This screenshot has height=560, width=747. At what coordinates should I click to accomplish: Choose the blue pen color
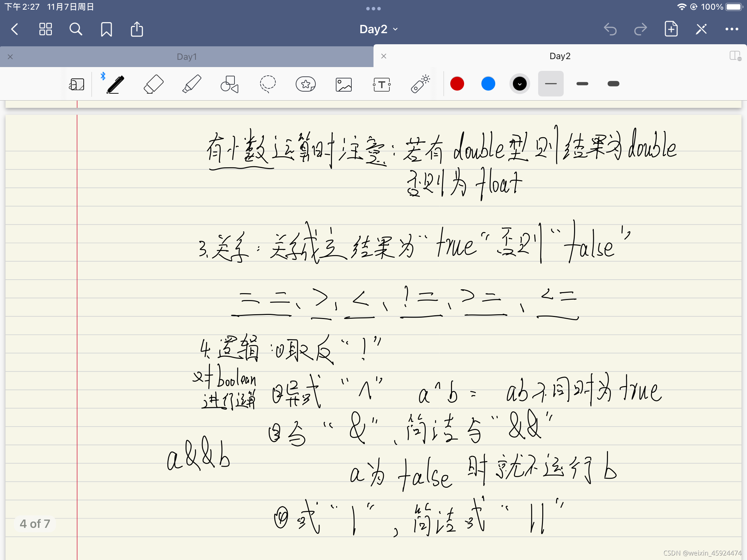pyautogui.click(x=488, y=84)
